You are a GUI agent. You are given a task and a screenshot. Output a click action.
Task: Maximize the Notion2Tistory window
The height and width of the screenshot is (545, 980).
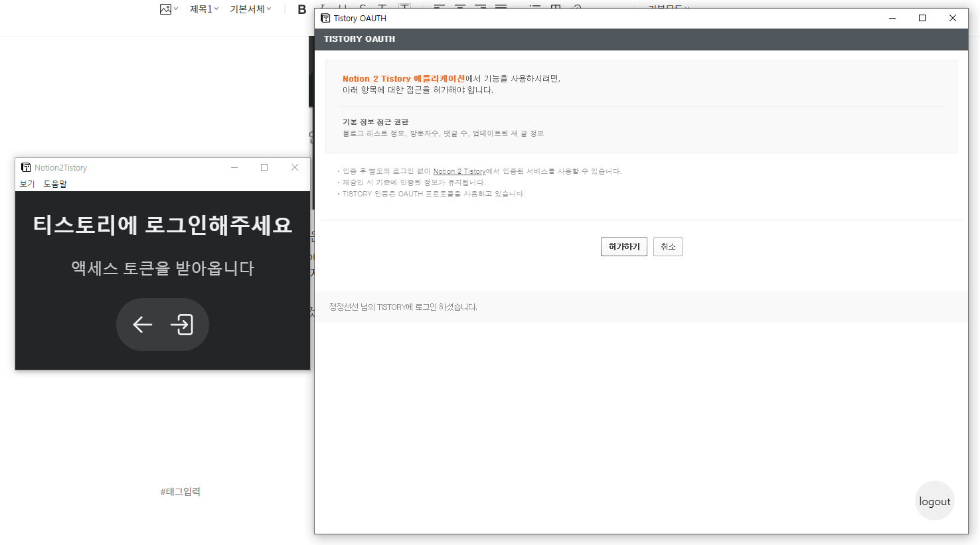(x=264, y=167)
